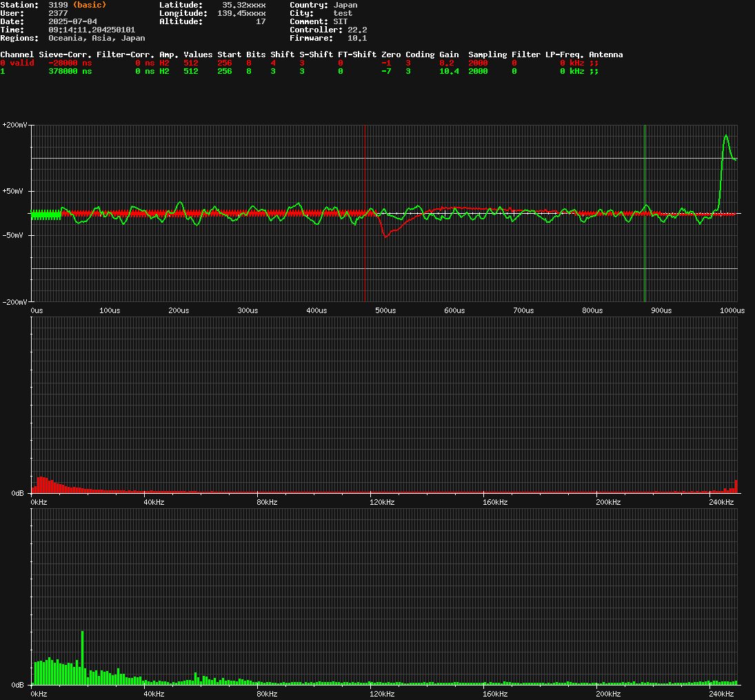
Task: Click the red channel sieve value -28000 ns
Action: click(70, 63)
